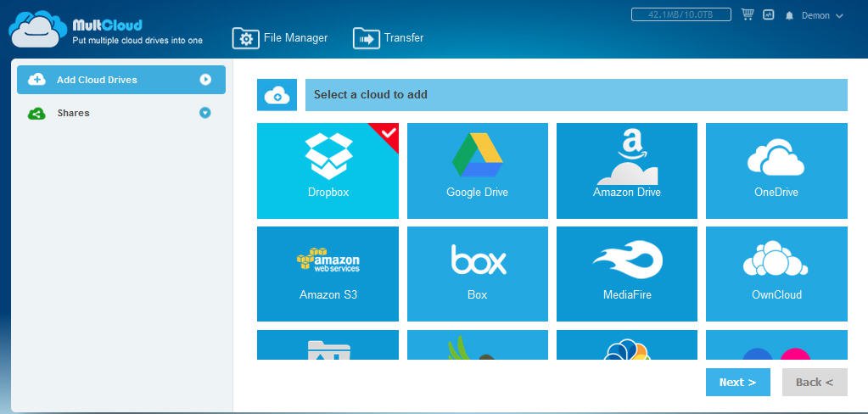Click the 'Put multiple cloud drives into one' tagline
This screenshot has height=414, width=868.
coord(137,41)
